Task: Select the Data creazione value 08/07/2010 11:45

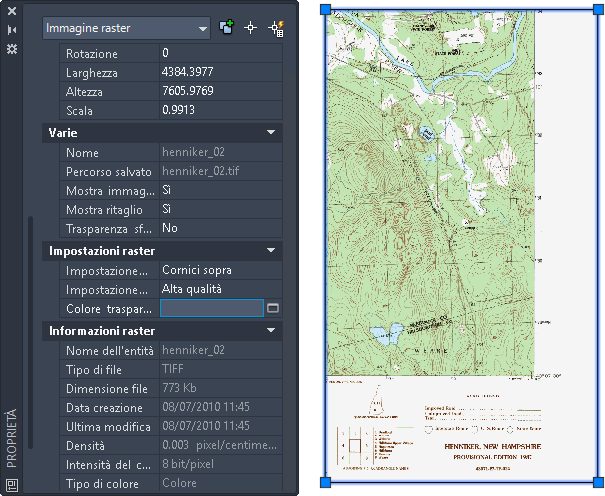Action: (221, 407)
